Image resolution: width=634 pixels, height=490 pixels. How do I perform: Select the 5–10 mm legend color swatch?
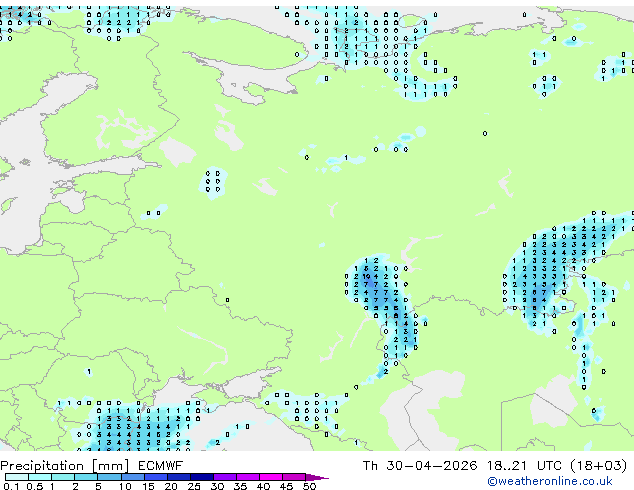(109, 477)
